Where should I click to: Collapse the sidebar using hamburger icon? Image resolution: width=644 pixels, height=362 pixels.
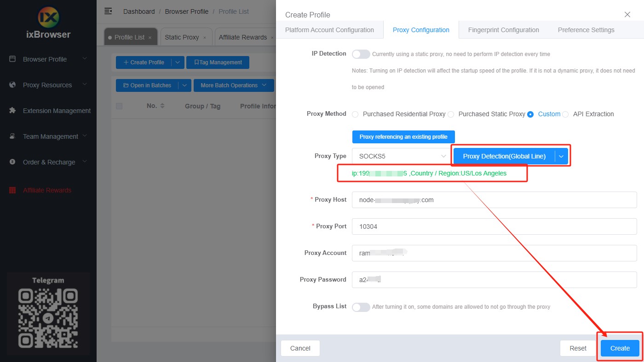tap(108, 11)
